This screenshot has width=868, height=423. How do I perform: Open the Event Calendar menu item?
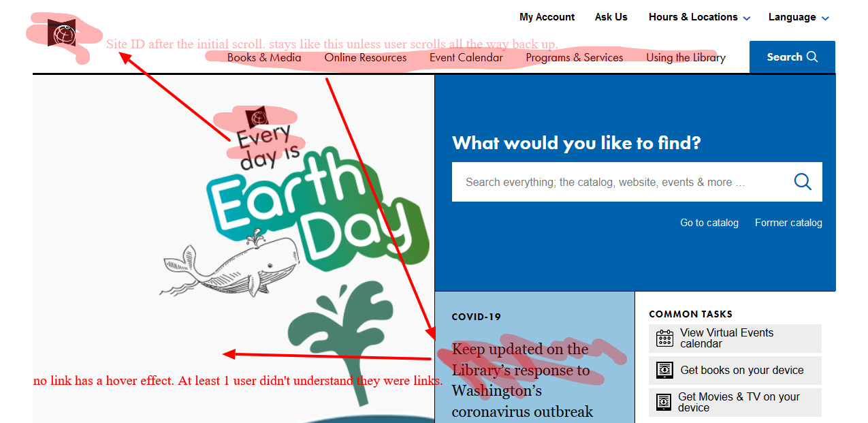(466, 58)
